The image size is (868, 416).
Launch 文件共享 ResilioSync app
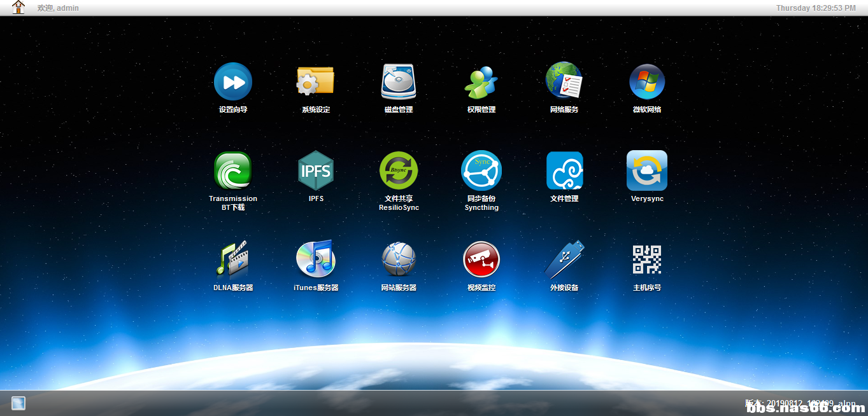pyautogui.click(x=399, y=170)
